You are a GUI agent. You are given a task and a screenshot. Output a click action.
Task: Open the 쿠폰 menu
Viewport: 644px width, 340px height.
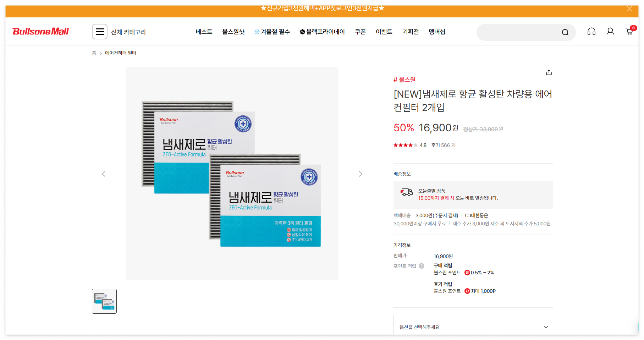pos(360,32)
